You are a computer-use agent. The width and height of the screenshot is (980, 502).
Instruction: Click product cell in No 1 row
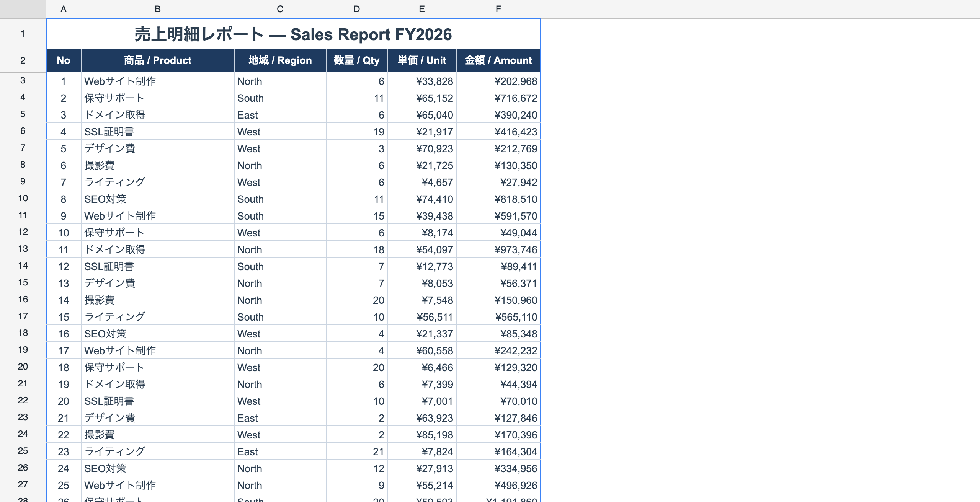tap(158, 81)
